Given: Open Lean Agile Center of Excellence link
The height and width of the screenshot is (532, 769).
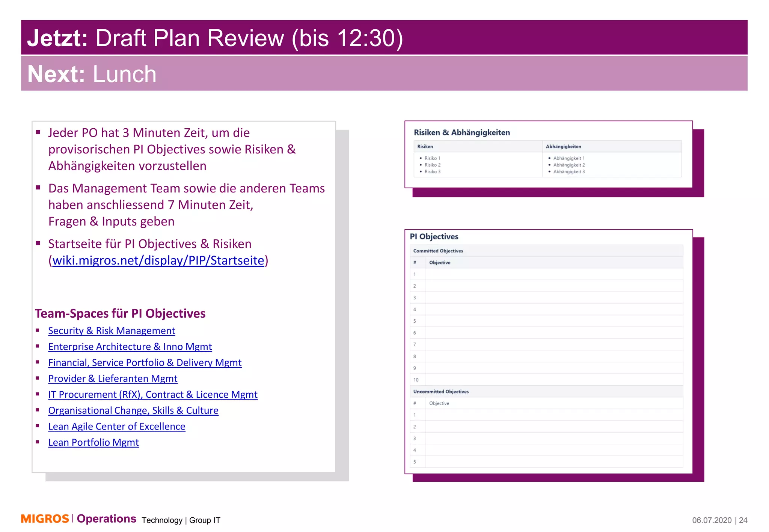Looking at the screenshot, I should click(x=117, y=427).
